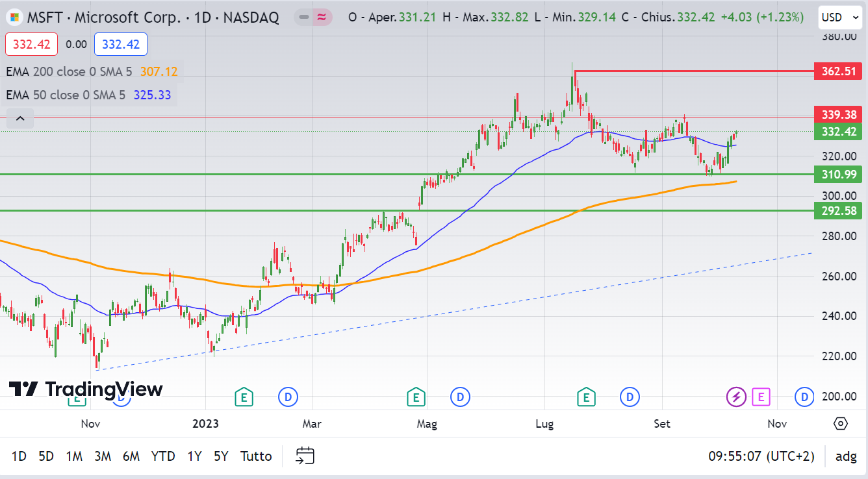Click the Microsoft logo beside the MSFT symbol
Screen dimensions: 868x479
14,17
